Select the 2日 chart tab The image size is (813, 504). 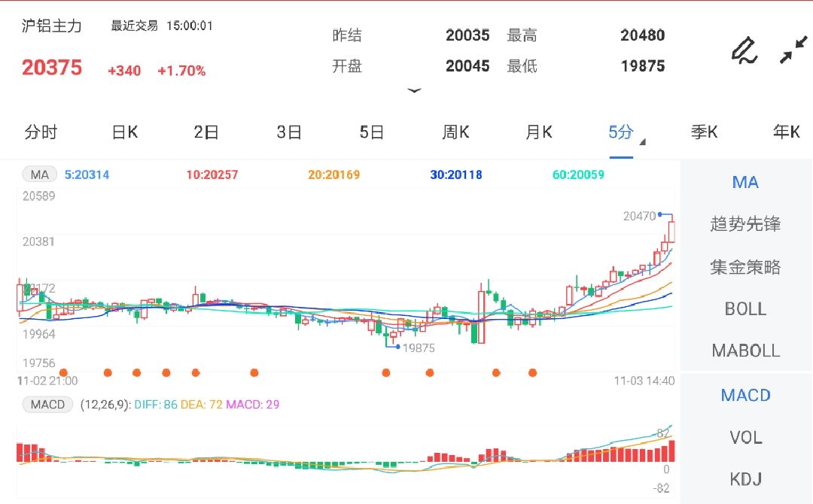click(206, 132)
